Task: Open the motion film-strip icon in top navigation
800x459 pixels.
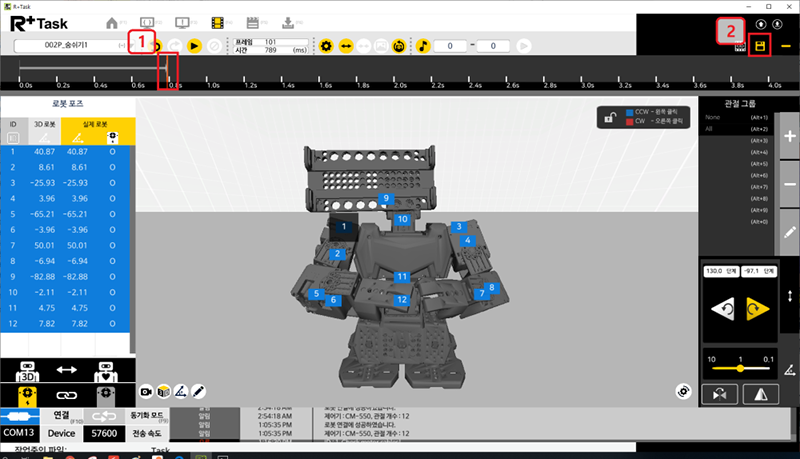Action: click(x=214, y=21)
